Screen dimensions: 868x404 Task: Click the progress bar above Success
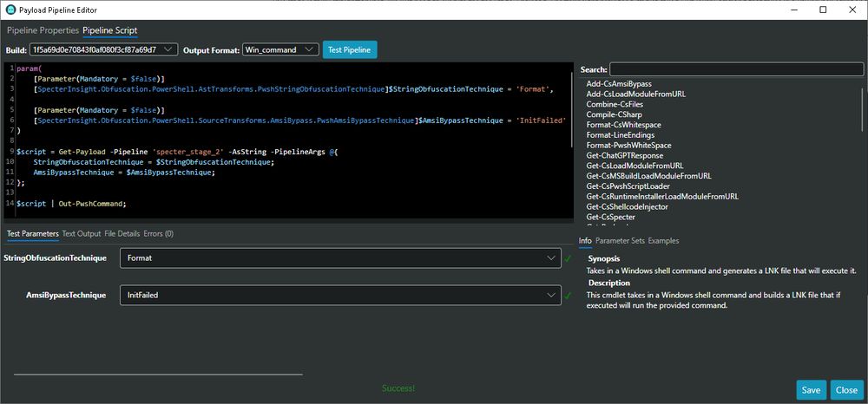coord(158,375)
